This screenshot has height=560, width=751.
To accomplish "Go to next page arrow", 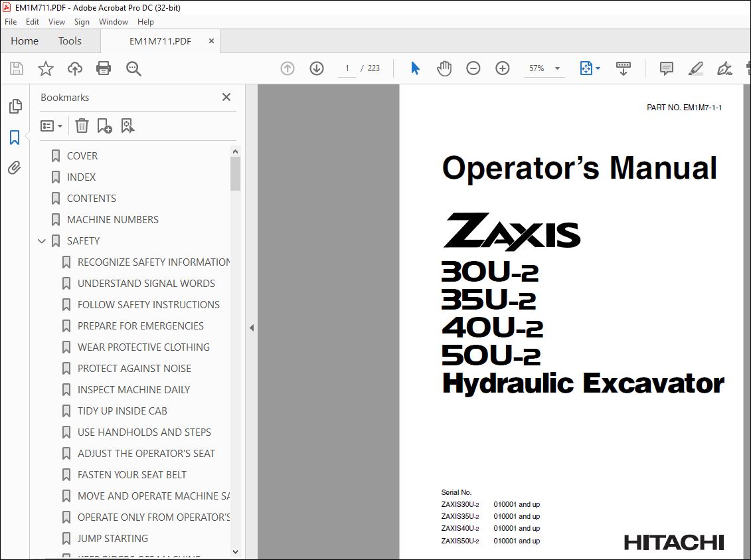I will pos(317,68).
